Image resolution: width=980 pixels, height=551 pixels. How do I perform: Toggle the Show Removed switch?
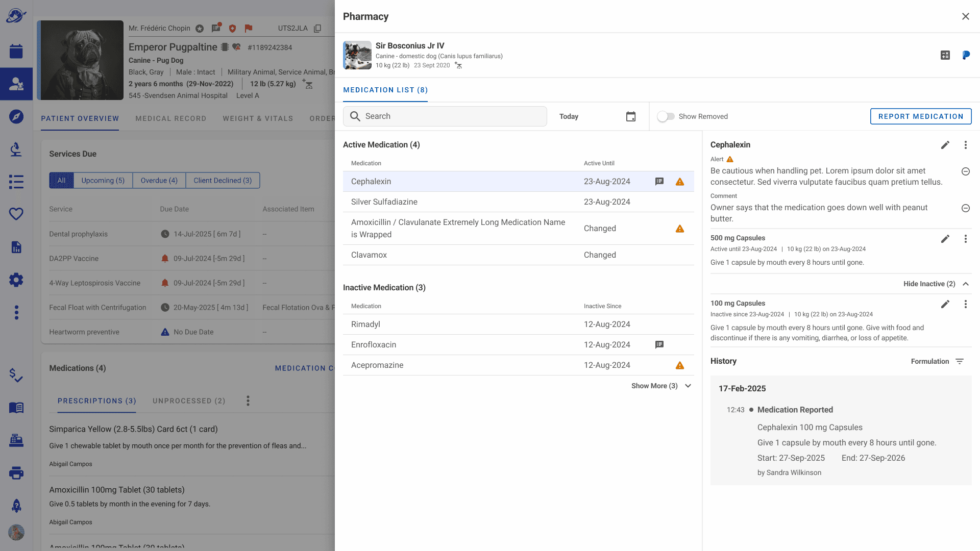coord(666,116)
